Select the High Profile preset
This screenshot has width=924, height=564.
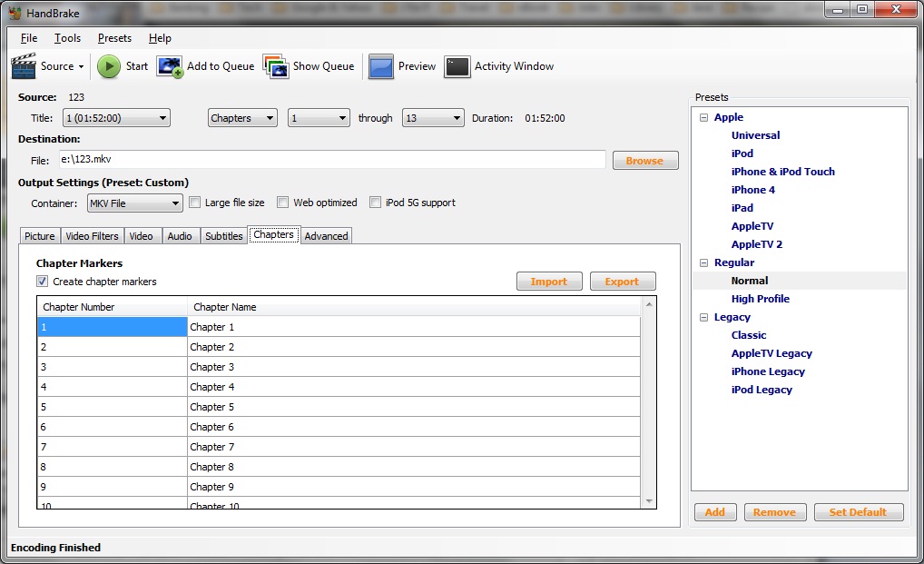click(760, 299)
